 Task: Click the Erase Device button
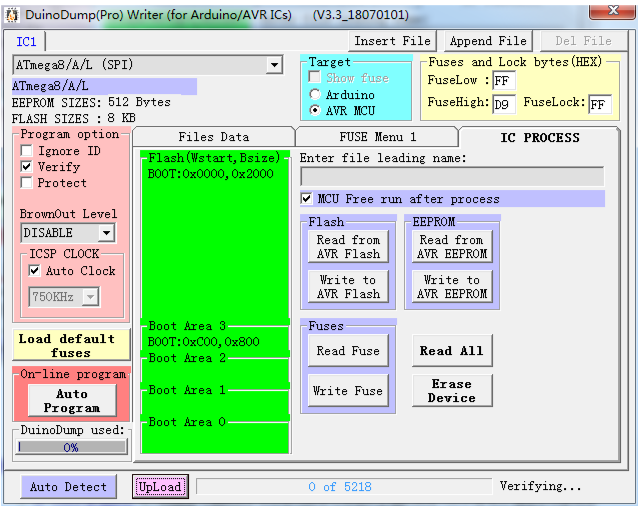coord(452,391)
